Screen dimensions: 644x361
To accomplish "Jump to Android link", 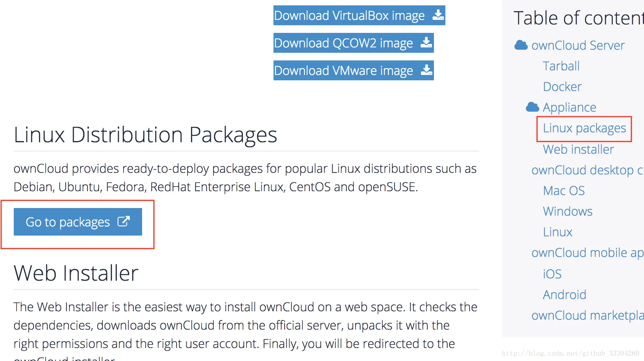I will [565, 294].
